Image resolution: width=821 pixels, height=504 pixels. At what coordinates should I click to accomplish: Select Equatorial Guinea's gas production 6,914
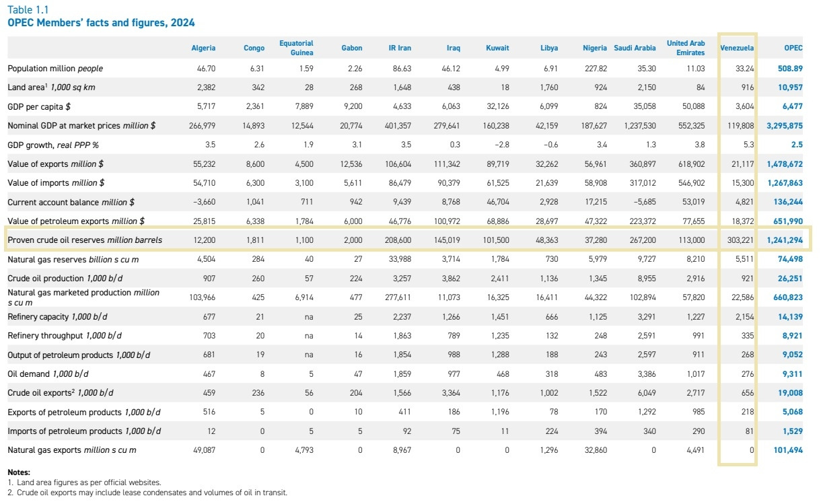pyautogui.click(x=304, y=297)
